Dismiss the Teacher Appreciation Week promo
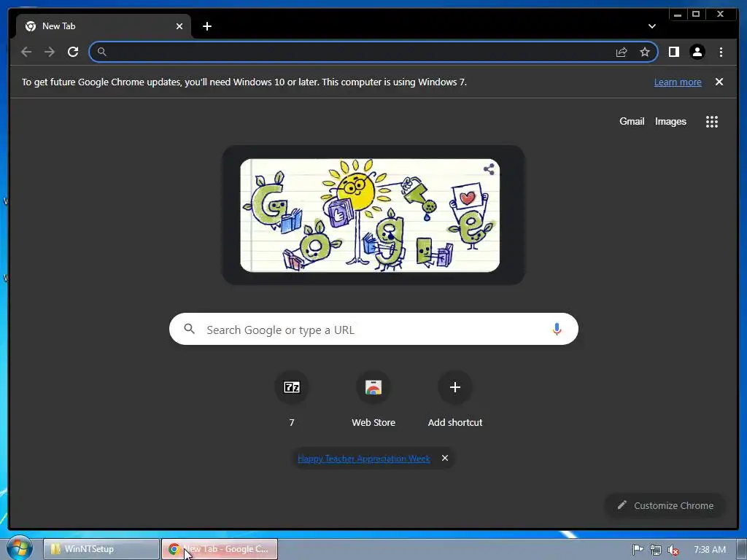Image resolution: width=747 pixels, height=560 pixels. (444, 458)
